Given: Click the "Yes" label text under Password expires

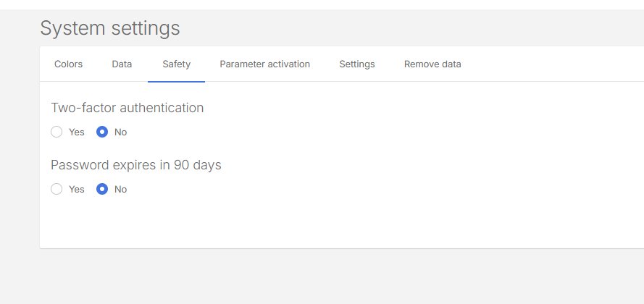Looking at the screenshot, I should (77, 189).
